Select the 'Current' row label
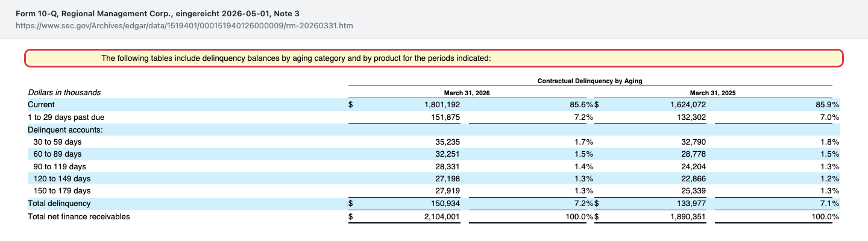 coord(41,105)
